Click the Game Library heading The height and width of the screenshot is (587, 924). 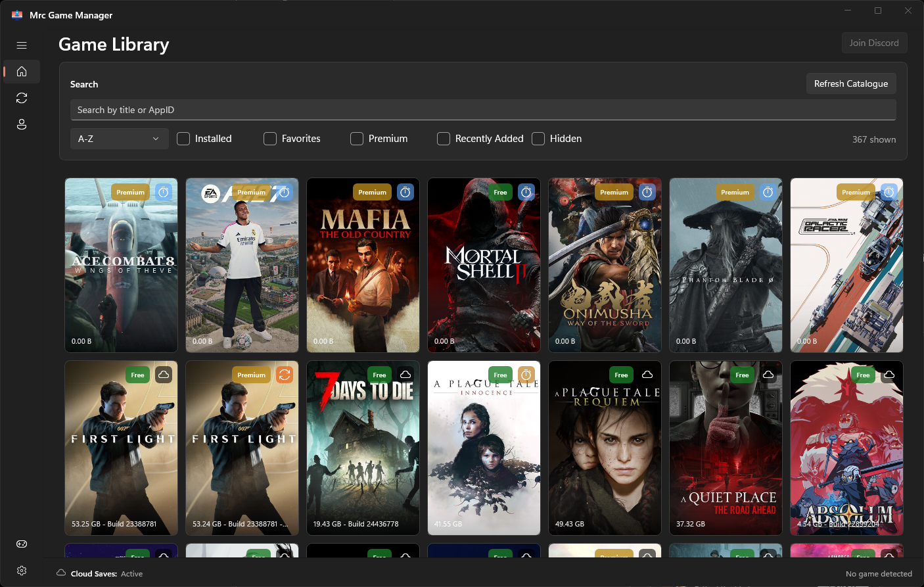click(x=114, y=44)
